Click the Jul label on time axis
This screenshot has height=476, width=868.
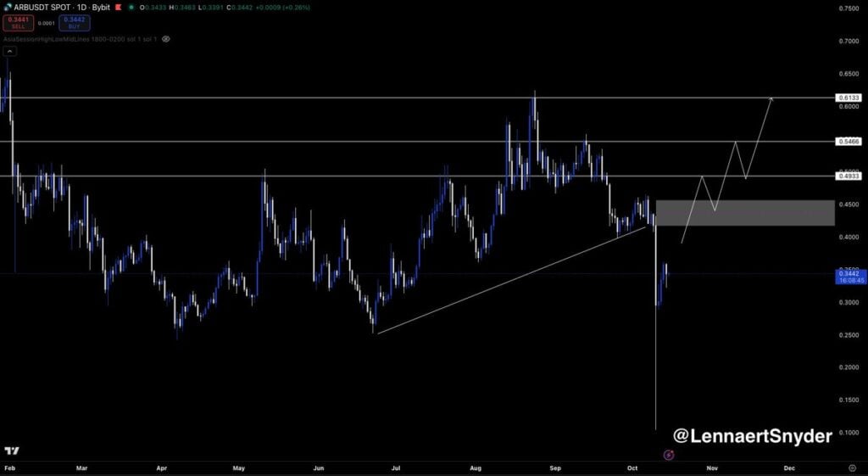[396, 468]
